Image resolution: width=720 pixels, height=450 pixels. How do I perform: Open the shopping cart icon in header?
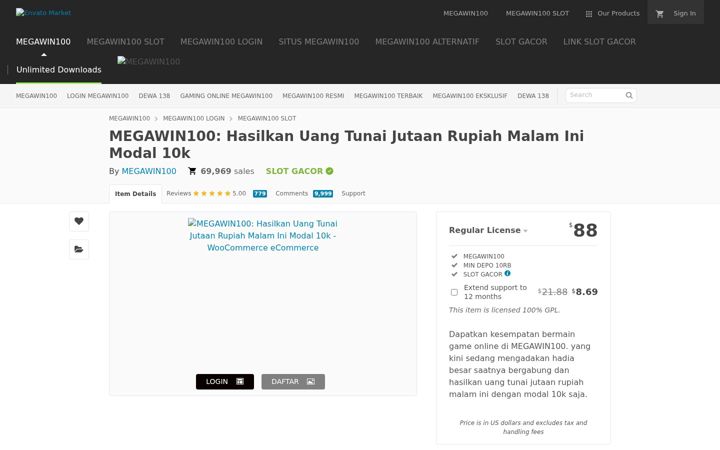(x=660, y=14)
